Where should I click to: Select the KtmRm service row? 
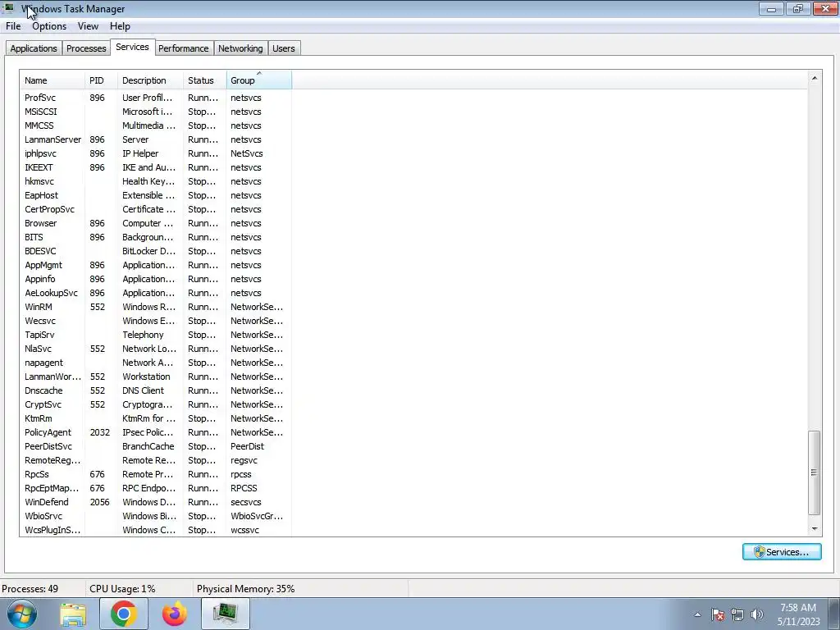(x=156, y=418)
